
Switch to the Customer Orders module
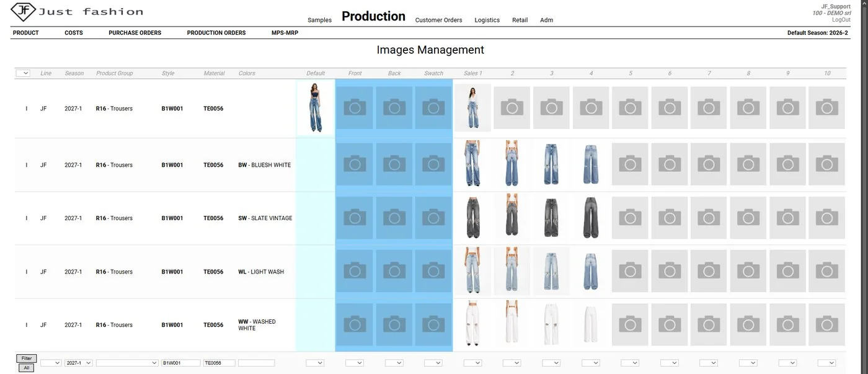coord(438,20)
